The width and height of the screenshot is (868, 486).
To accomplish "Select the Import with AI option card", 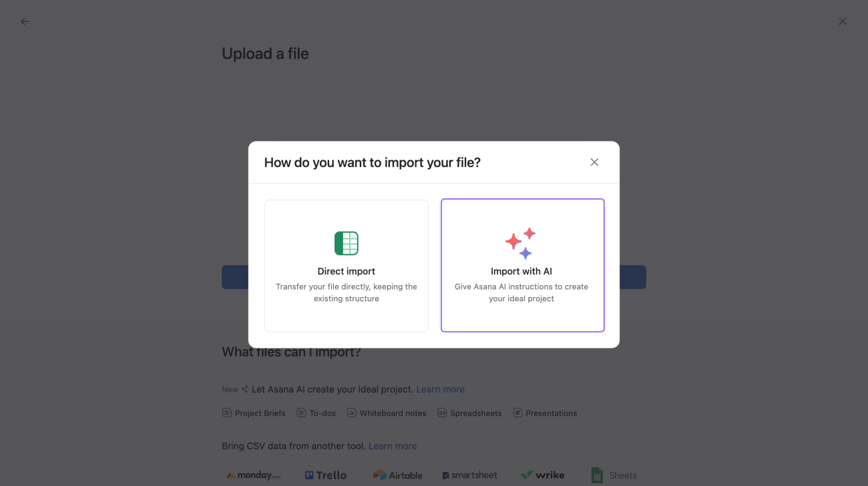I will tap(522, 265).
